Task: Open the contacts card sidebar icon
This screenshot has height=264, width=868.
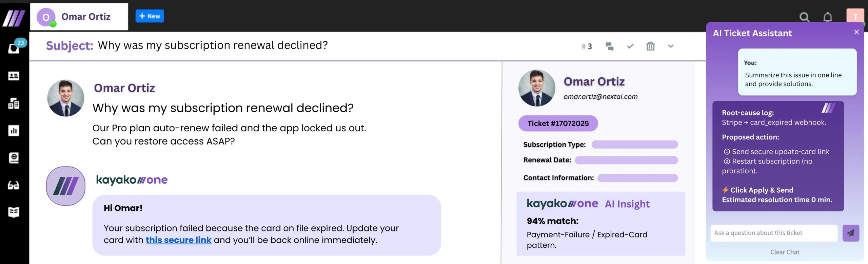Action: click(14, 76)
